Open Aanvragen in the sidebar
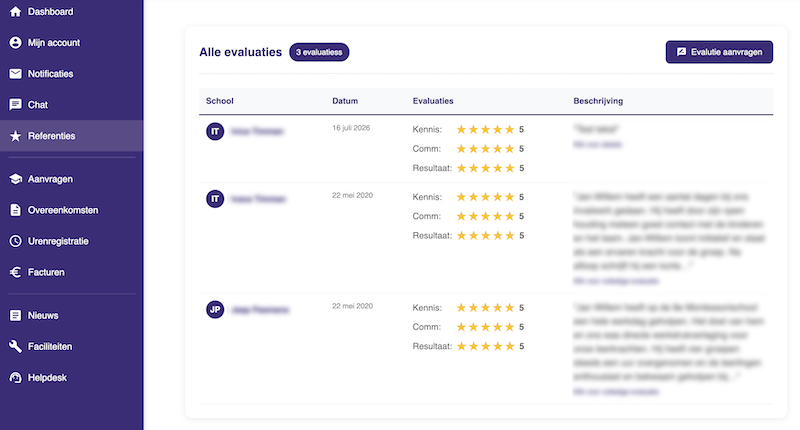Screen dimensions: 800x430 coord(71,179)
